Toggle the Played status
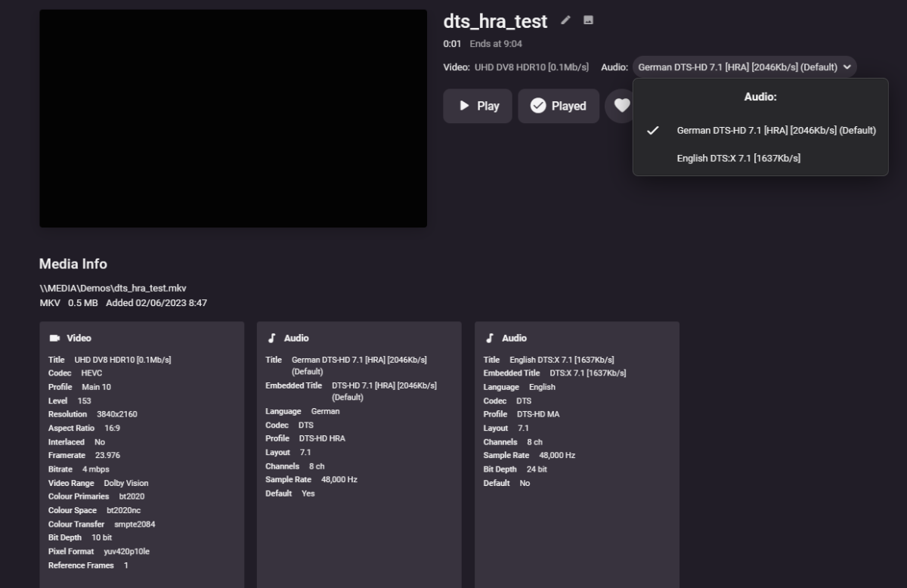 (559, 106)
